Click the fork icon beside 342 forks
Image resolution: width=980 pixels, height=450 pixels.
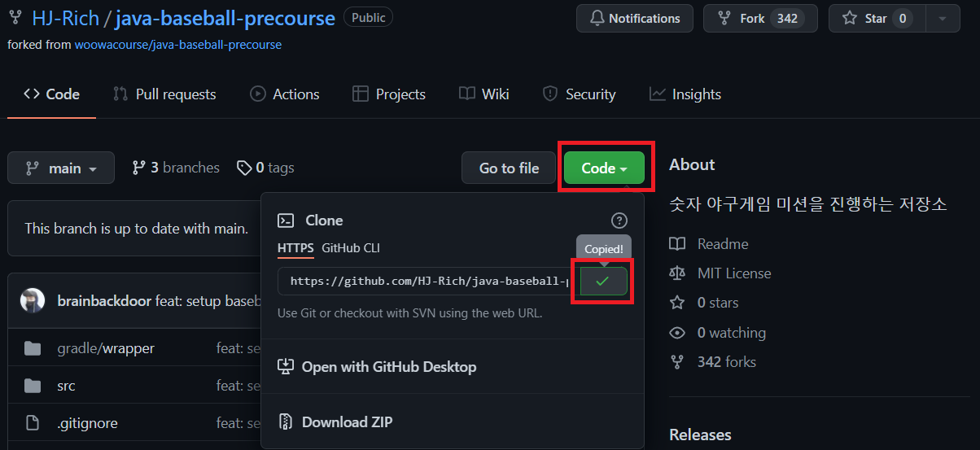click(677, 362)
